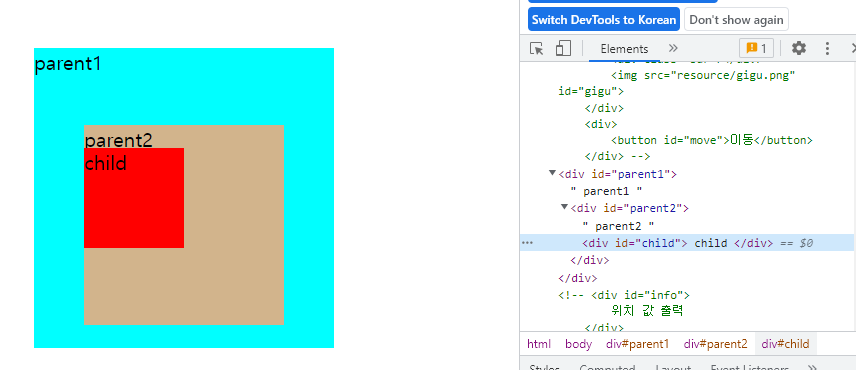This screenshot has width=856, height=370.
Task: Choose body in the breadcrumb bar
Action: coord(578,344)
